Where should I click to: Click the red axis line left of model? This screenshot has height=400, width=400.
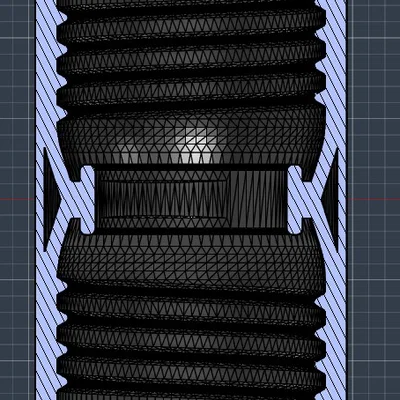click(17, 199)
